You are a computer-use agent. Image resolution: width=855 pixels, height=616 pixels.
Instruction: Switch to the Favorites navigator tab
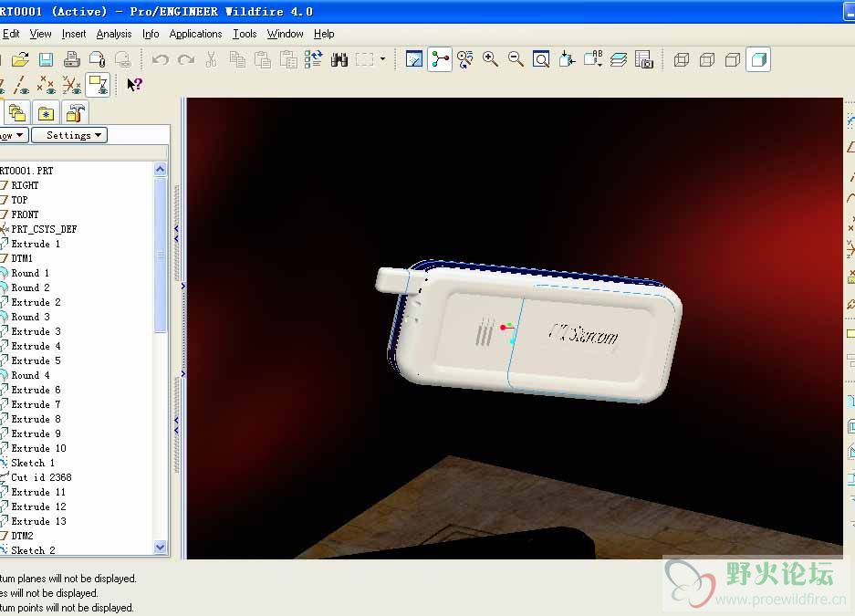coord(46,113)
